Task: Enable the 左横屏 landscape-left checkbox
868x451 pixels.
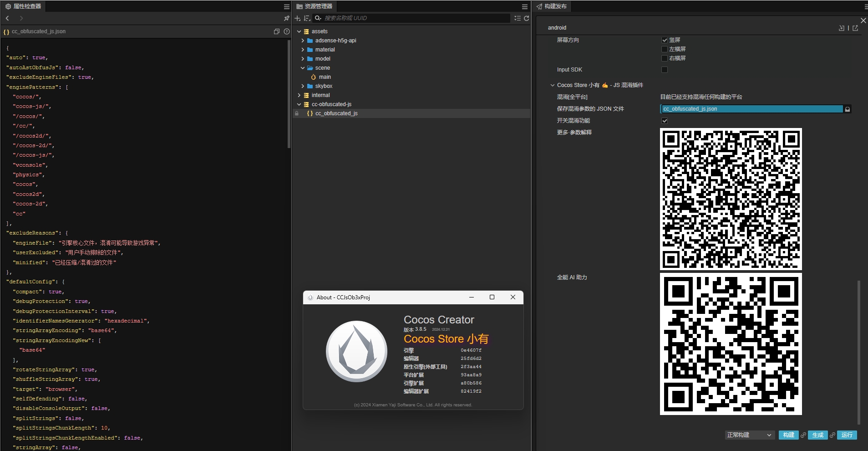Action: [x=665, y=49]
